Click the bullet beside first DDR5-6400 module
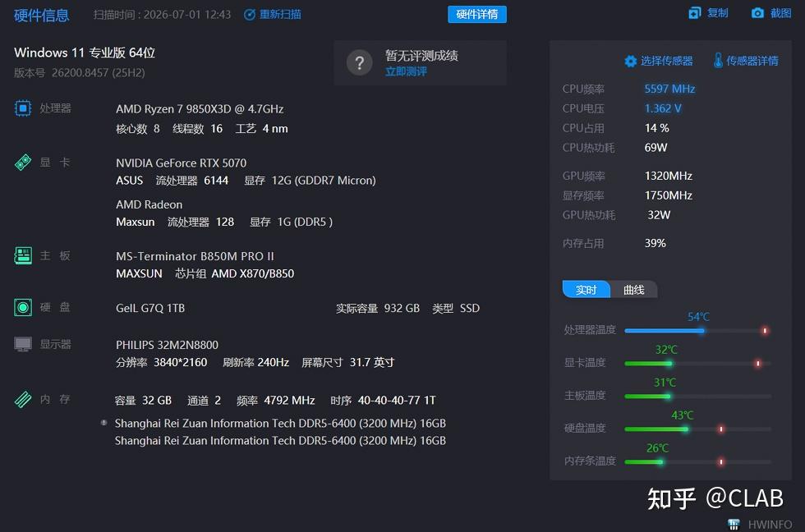This screenshot has width=805, height=532. [x=103, y=423]
